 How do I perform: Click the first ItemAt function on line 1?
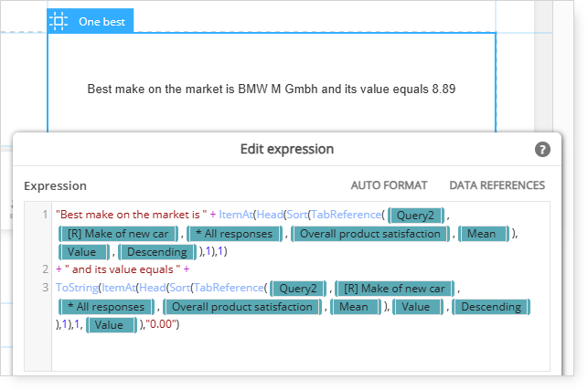coord(236,215)
